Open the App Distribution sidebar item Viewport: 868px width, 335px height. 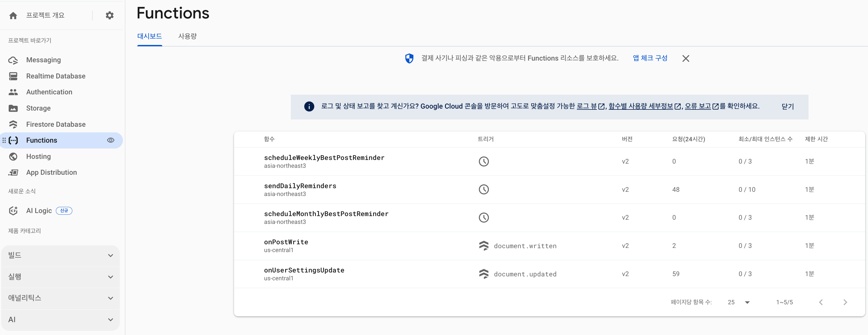click(51, 172)
